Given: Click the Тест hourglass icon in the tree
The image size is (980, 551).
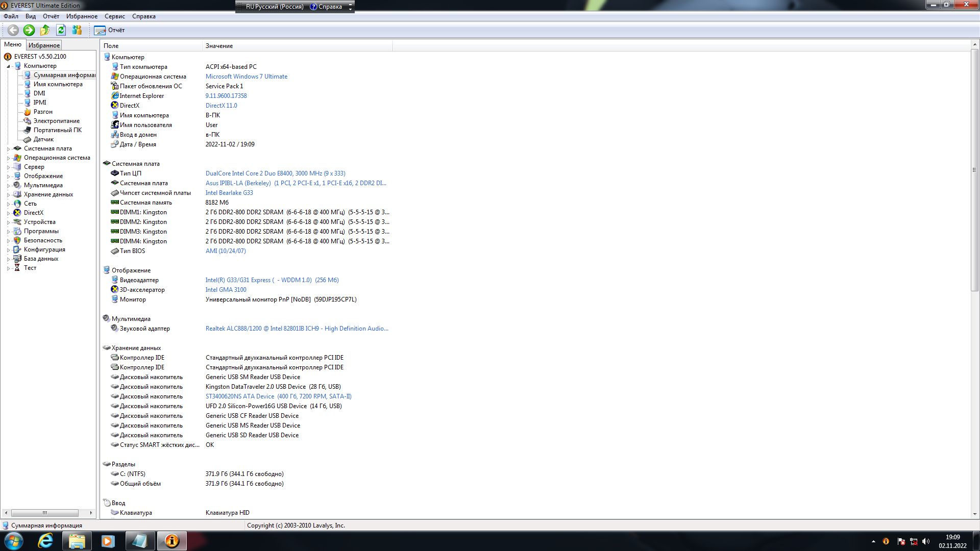Looking at the screenshot, I should coord(17,268).
